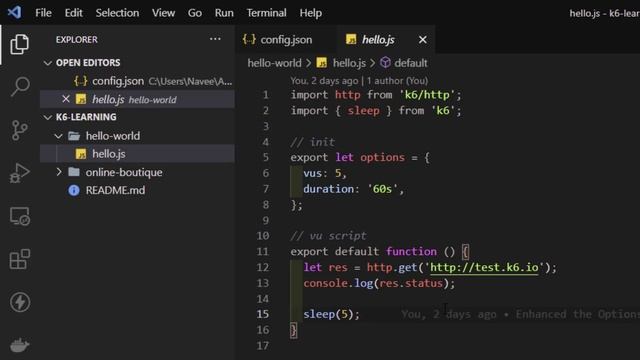The height and width of the screenshot is (360, 640).
Task: Switch to the config.json tab
Action: point(286,40)
